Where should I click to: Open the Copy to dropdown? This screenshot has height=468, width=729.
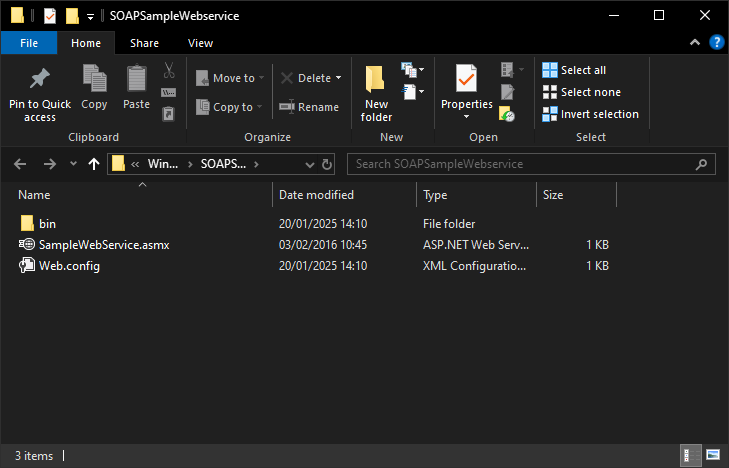[x=229, y=107]
